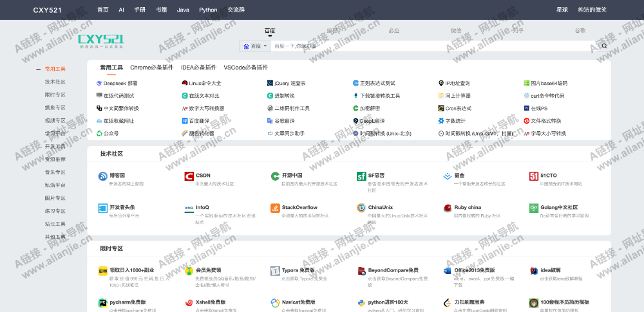Open the SF思否 green icon
This screenshot has width=644, height=312.
point(361,176)
